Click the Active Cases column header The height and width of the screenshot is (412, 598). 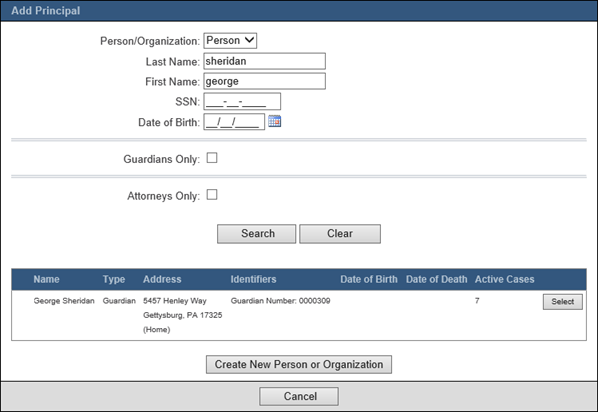point(505,279)
